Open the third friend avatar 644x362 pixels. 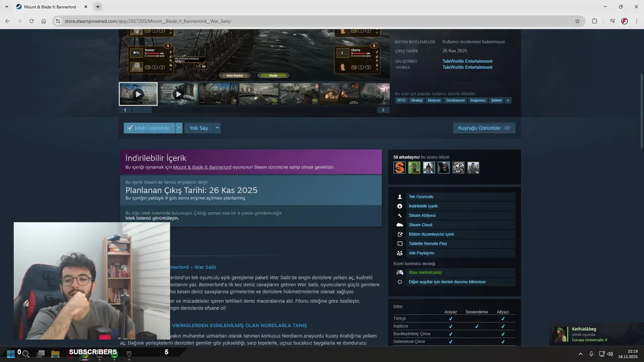(429, 167)
